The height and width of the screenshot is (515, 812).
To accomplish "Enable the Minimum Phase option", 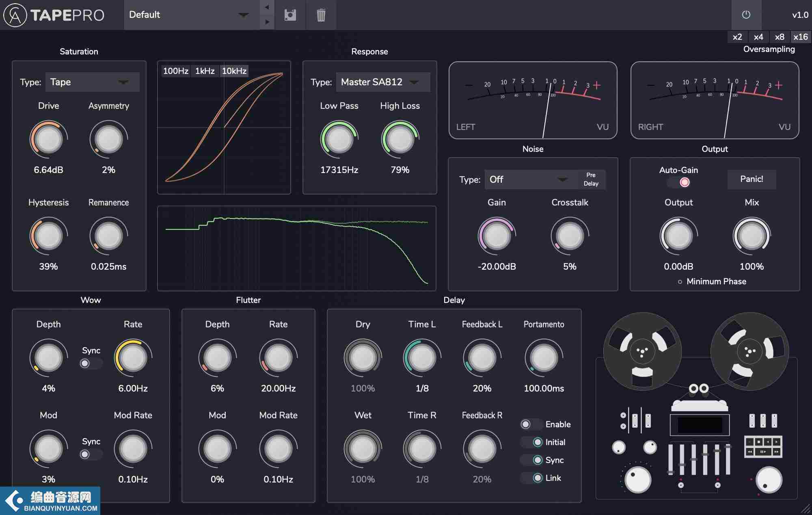I will (x=712, y=281).
